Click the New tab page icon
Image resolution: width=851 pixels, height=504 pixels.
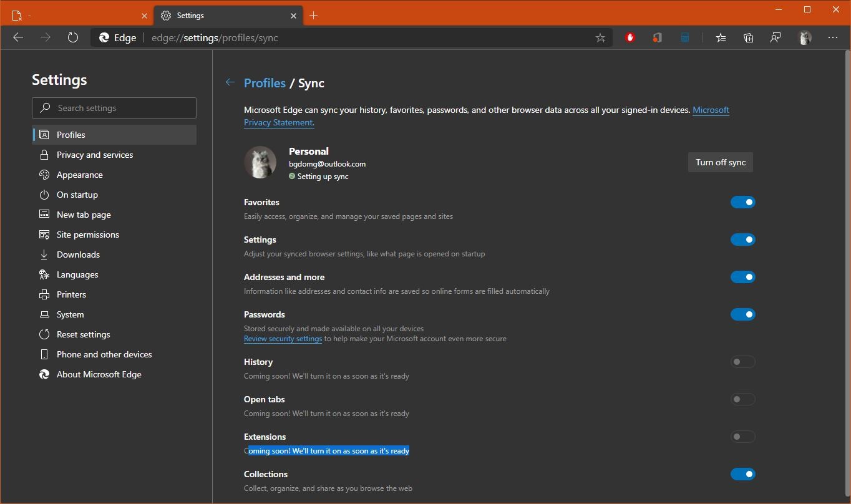(x=44, y=215)
